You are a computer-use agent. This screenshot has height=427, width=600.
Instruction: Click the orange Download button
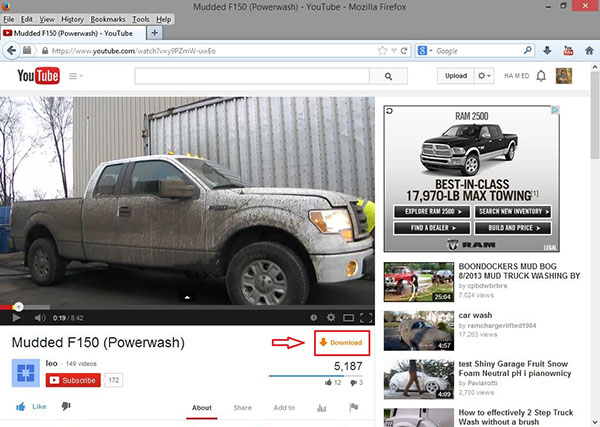click(x=341, y=342)
